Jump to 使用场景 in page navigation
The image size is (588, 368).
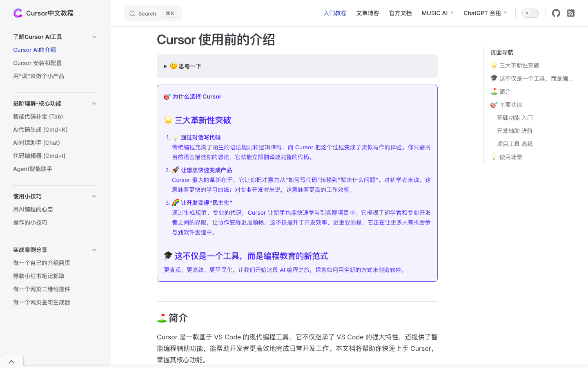[x=506, y=157]
